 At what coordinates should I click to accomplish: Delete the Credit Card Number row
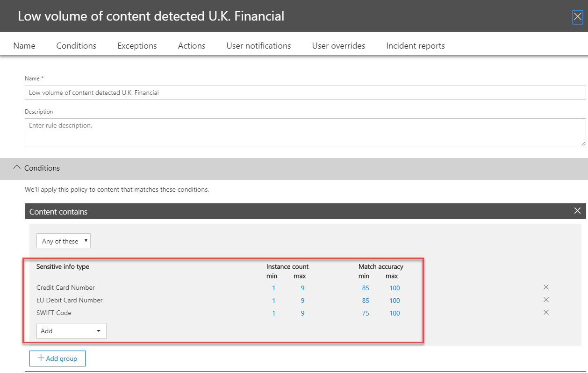546,287
